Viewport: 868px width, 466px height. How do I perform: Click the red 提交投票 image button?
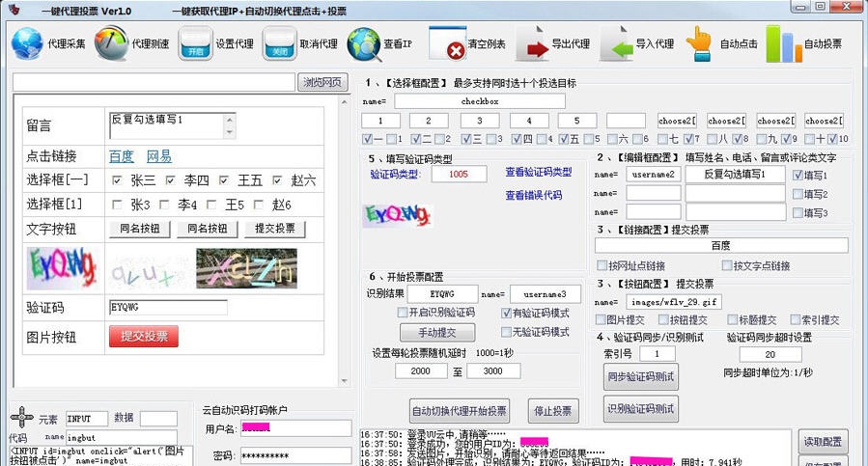144,336
